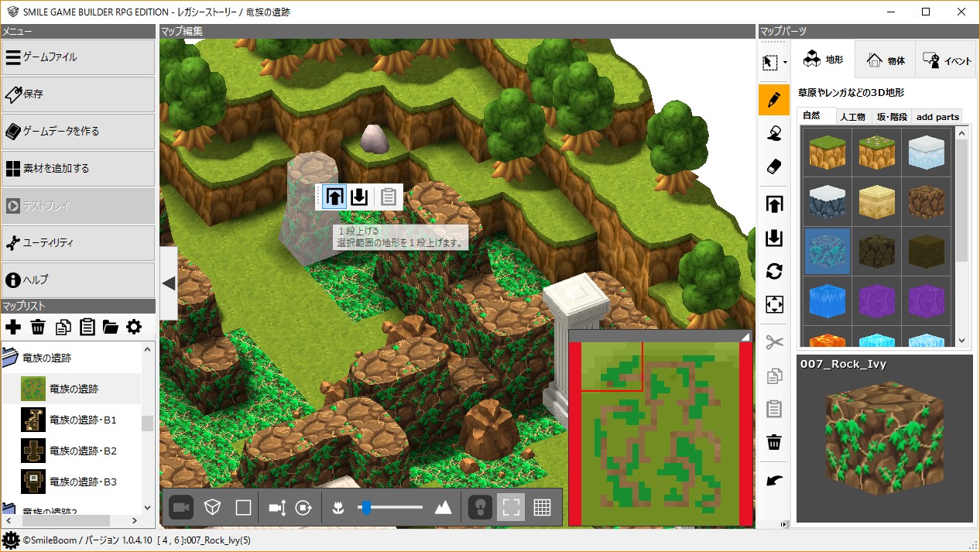
Task: Open map settings gear in map list
Action: point(134,327)
